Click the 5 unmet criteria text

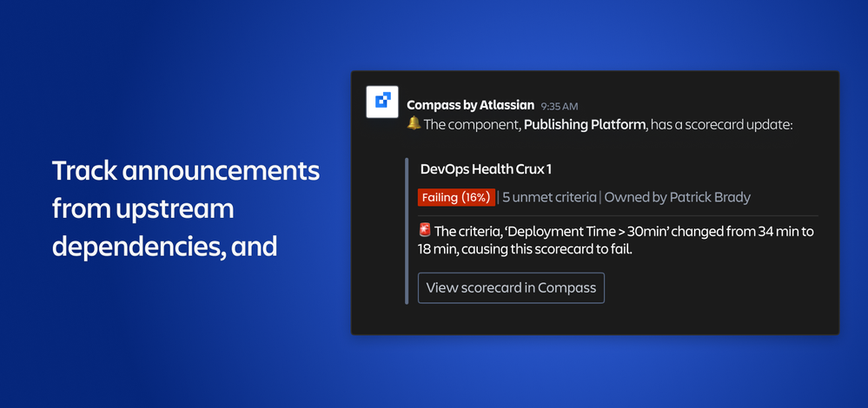[549, 197]
